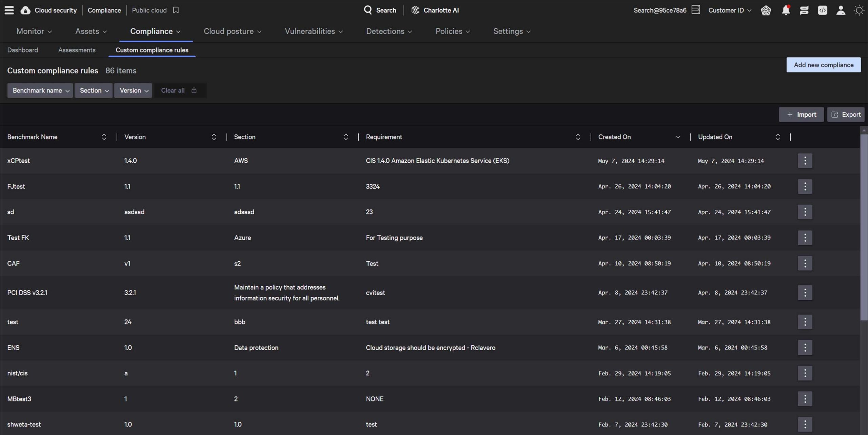The image size is (868, 435).
Task: Sort by Requirement column
Action: coord(578,137)
